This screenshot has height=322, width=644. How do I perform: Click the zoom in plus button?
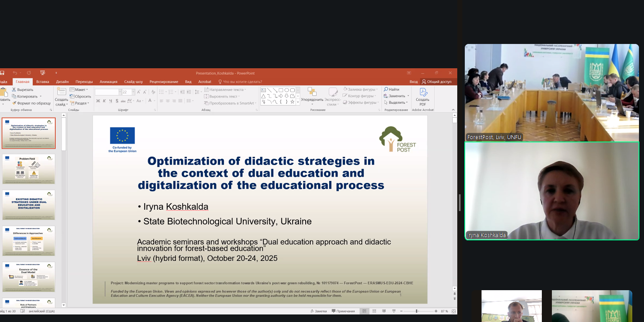tap(436, 311)
